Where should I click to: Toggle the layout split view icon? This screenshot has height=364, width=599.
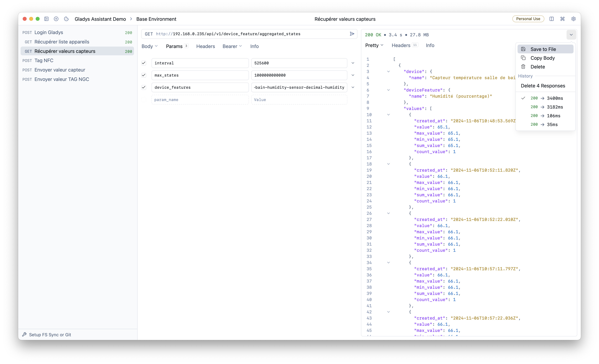point(551,19)
